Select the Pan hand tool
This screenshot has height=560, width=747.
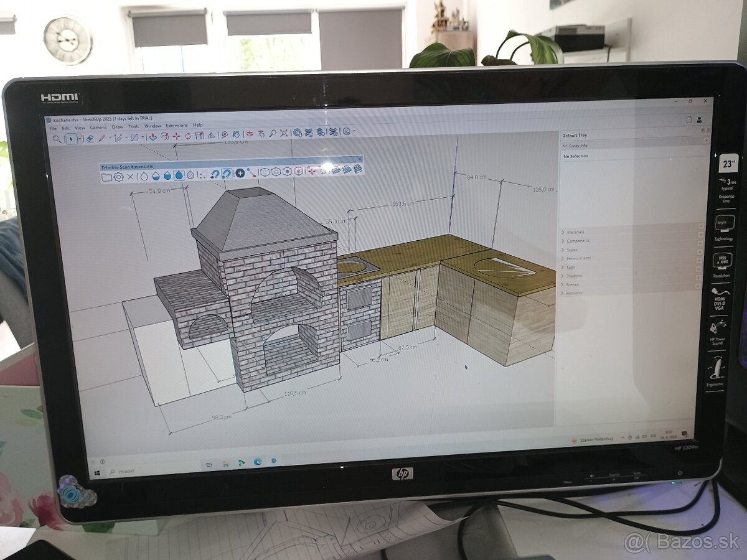[261, 134]
